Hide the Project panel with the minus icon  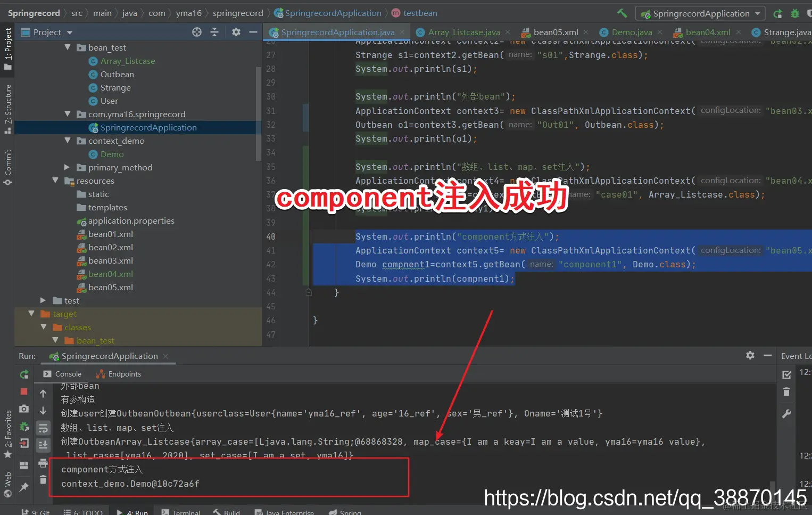[253, 32]
